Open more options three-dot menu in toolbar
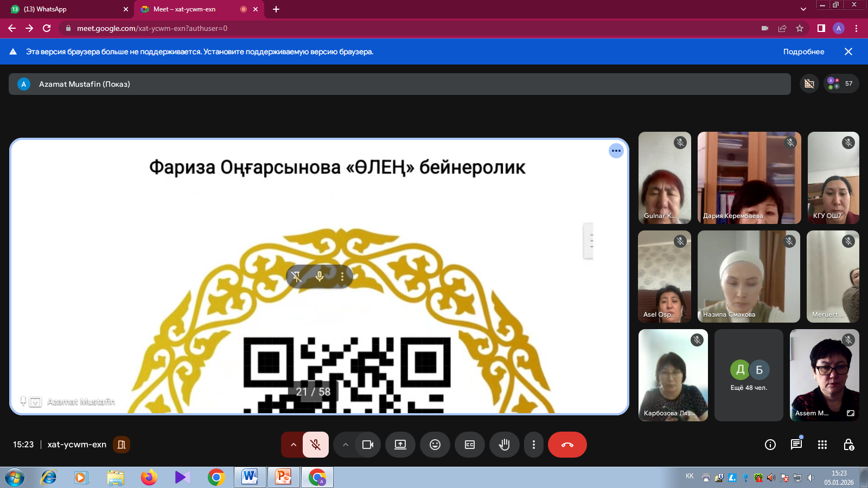 [x=534, y=445]
